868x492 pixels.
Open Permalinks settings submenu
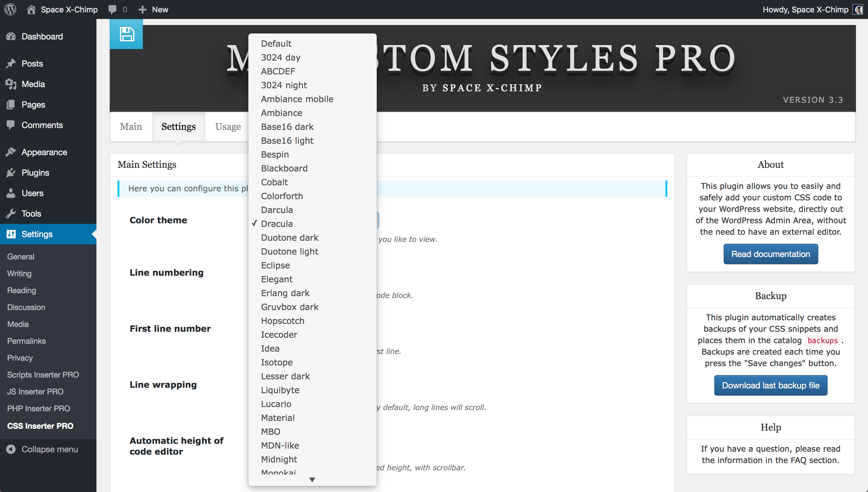pos(26,341)
